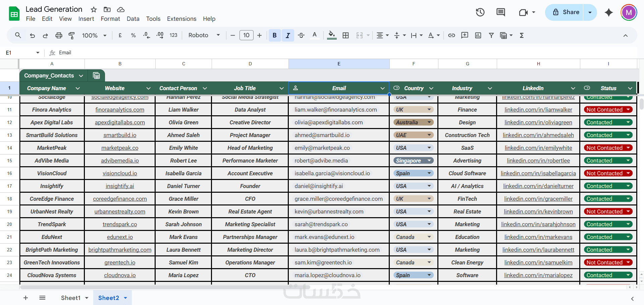Open version history clock icon
This screenshot has width=644, height=305.
[x=480, y=12]
